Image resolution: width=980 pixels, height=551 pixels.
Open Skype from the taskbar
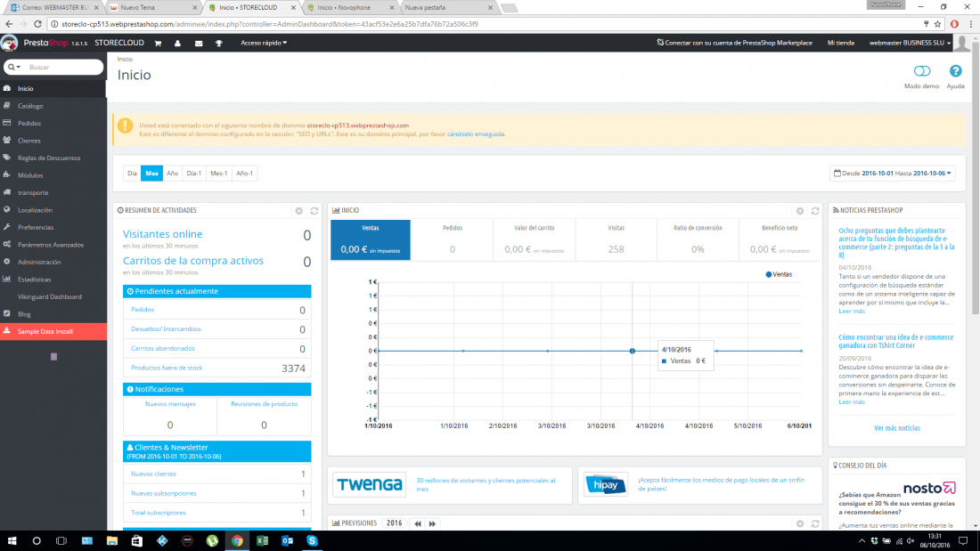pyautogui.click(x=313, y=541)
